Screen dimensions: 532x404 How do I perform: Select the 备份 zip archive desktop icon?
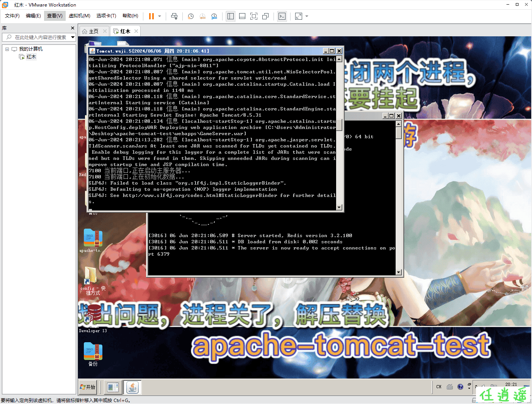pos(93,354)
